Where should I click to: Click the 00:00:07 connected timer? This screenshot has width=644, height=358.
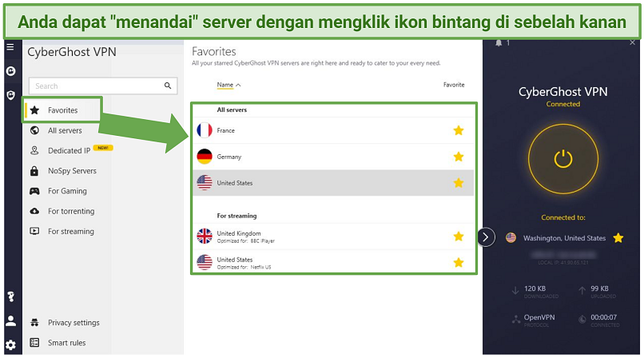coord(604,317)
